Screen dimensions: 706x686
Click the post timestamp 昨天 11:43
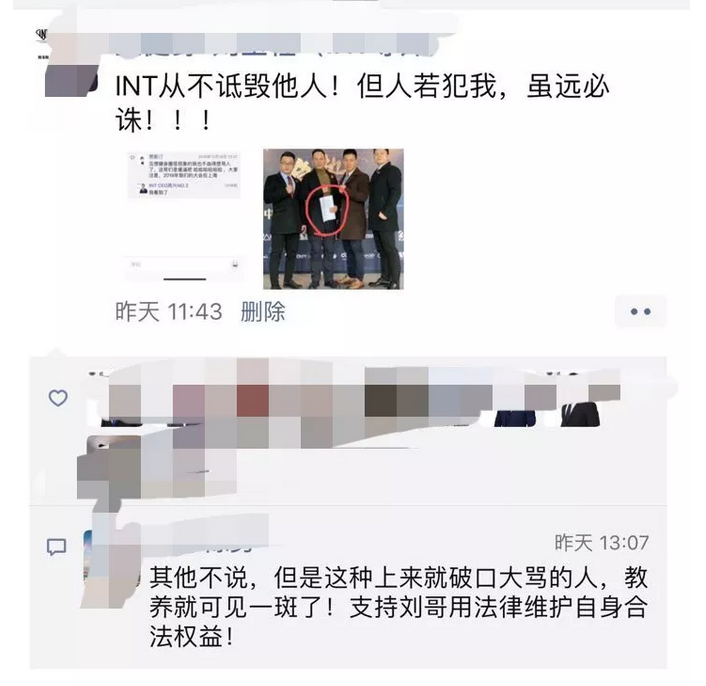(169, 312)
